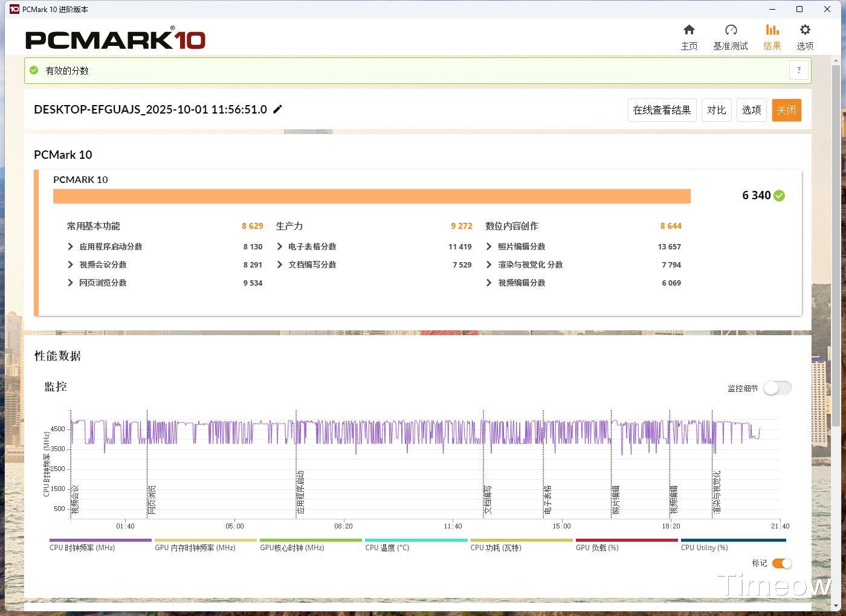Click the orange 关闭 button
This screenshot has width=846, height=616.
click(x=786, y=110)
